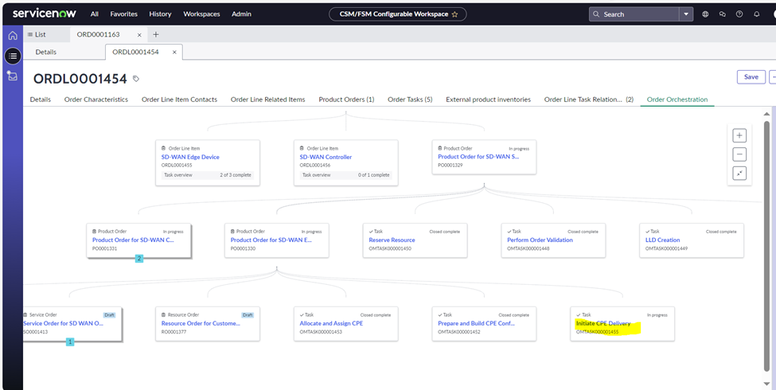Open the LLD Creation task link
Viewport: 776px width, 390px height.
663,240
